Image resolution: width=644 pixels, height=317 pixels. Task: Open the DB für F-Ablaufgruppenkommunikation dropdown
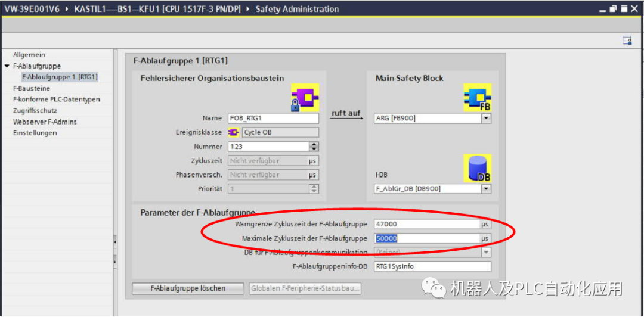(487, 251)
